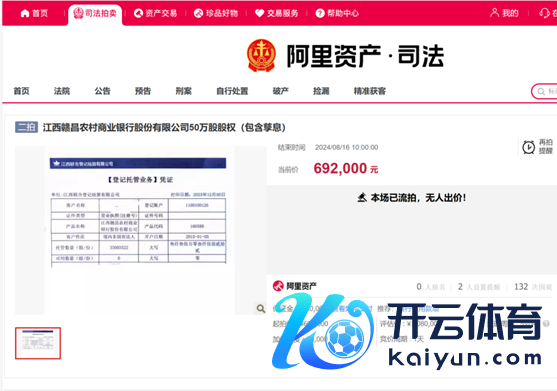The image size is (557, 391).
Task: Click the 阿里资产 logo icon below banner
Action: pyautogui.click(x=278, y=286)
